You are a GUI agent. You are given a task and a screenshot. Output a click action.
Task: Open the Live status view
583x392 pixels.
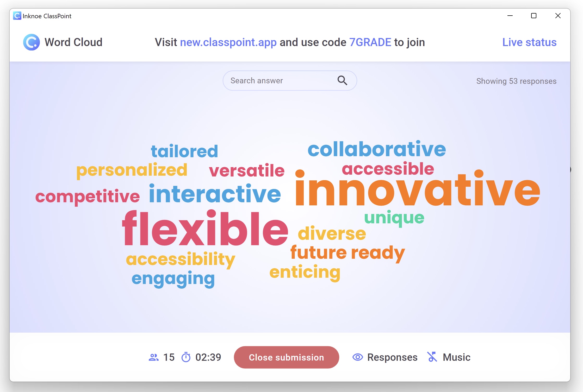(529, 42)
